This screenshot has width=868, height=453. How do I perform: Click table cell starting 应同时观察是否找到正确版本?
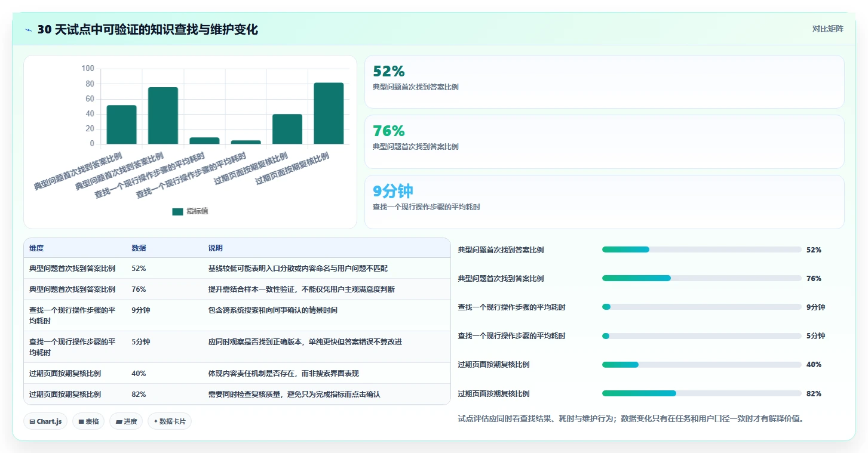pos(327,347)
